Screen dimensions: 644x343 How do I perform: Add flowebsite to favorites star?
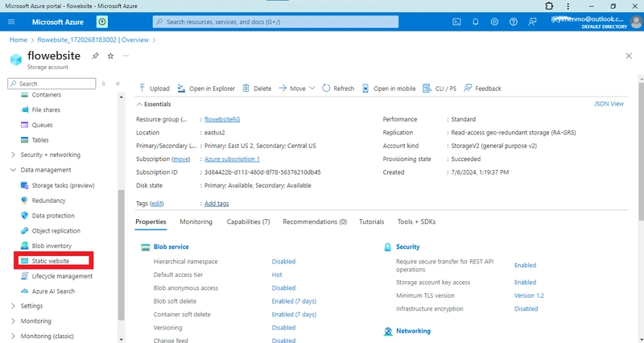point(110,56)
